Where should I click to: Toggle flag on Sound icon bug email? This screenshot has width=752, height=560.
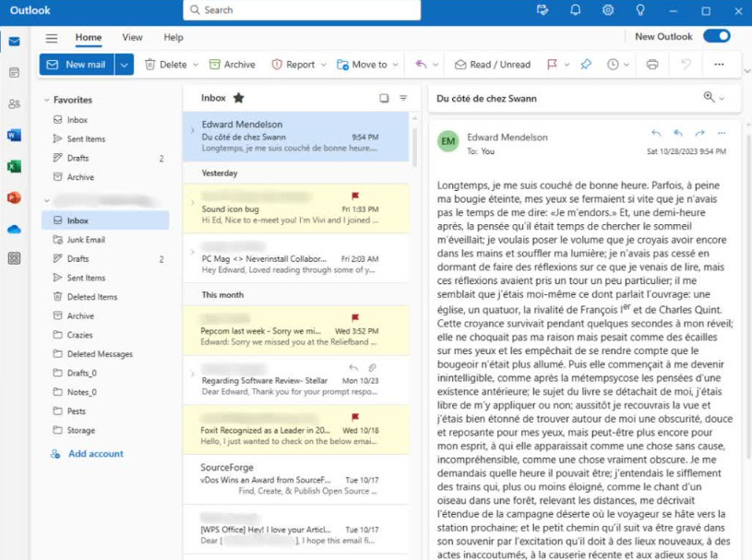355,196
